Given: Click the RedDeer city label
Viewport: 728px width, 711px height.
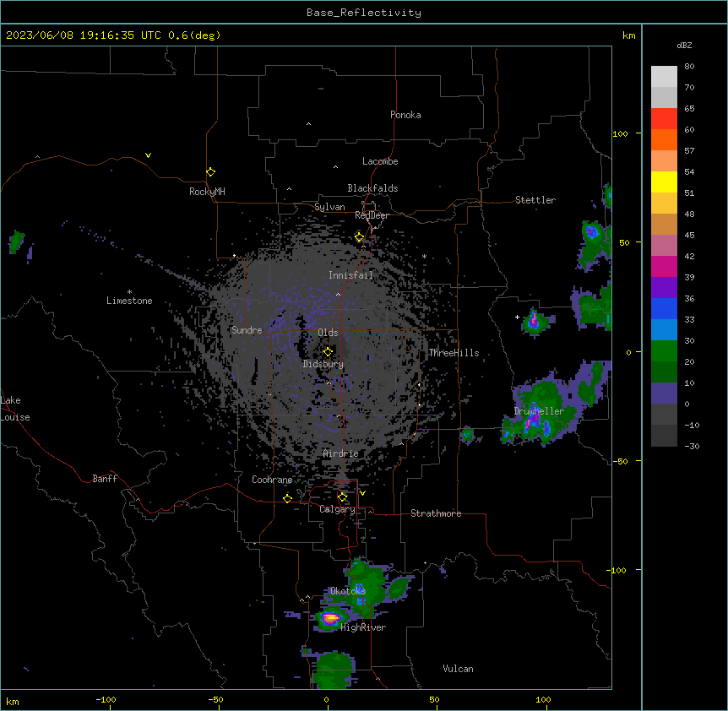Looking at the screenshot, I should click(372, 215).
